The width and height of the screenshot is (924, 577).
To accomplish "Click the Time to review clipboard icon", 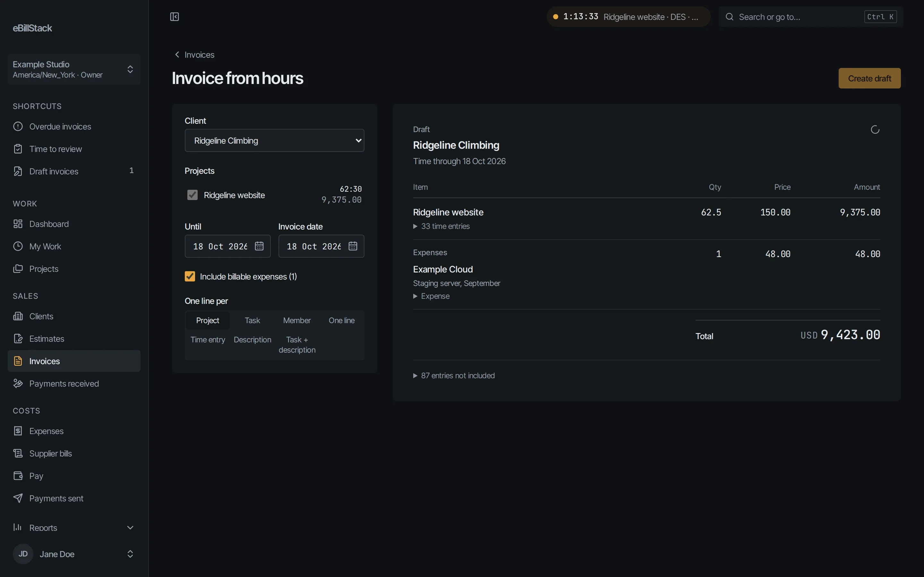I will [18, 149].
